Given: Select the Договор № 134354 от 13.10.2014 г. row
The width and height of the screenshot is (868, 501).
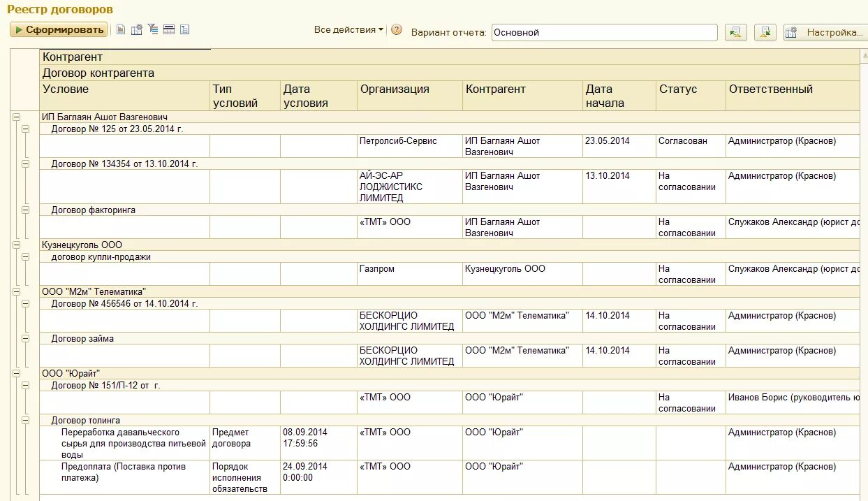Looking at the screenshot, I should click(x=450, y=164).
